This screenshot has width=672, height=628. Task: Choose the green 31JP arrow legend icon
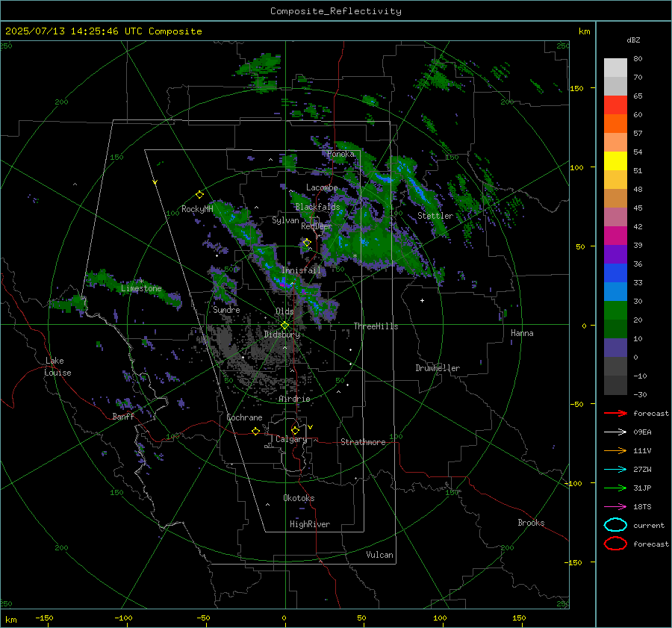click(x=615, y=488)
